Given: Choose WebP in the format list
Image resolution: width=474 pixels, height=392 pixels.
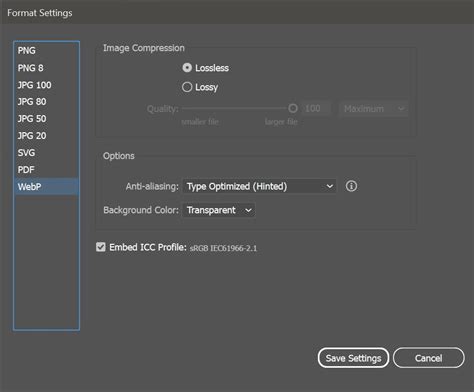Looking at the screenshot, I should tap(46, 187).
